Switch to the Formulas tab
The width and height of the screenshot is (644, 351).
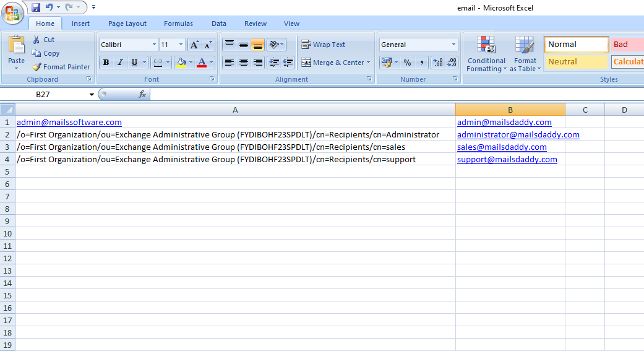click(178, 24)
